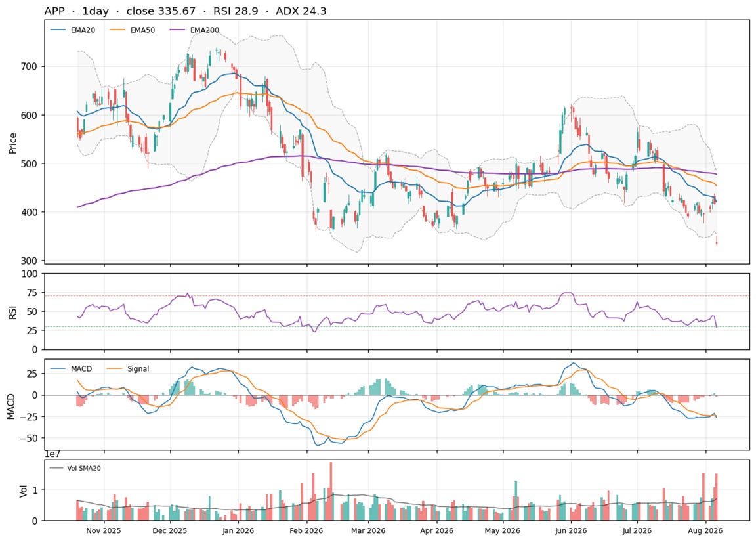This screenshot has width=756, height=541.
Task: Click the Nov 2025 date label
Action: click(x=104, y=531)
